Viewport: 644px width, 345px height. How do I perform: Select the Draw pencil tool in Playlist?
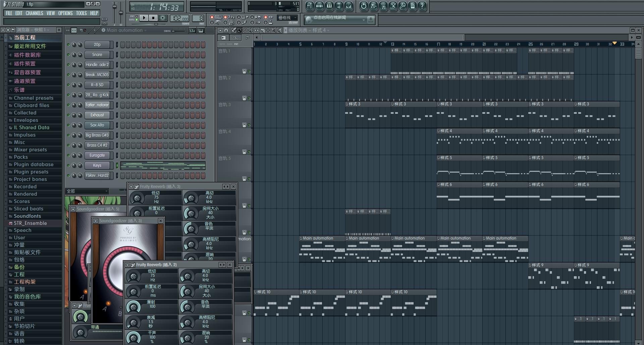[x=234, y=30]
